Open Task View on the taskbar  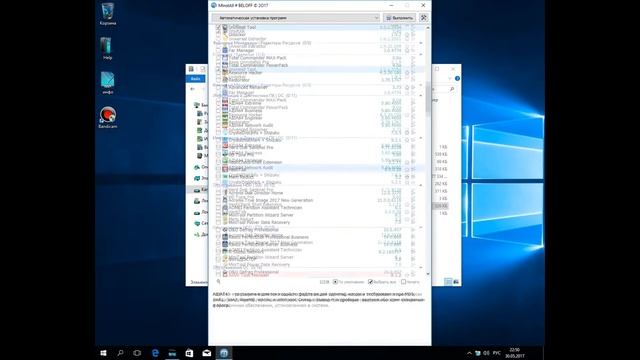pos(137,353)
